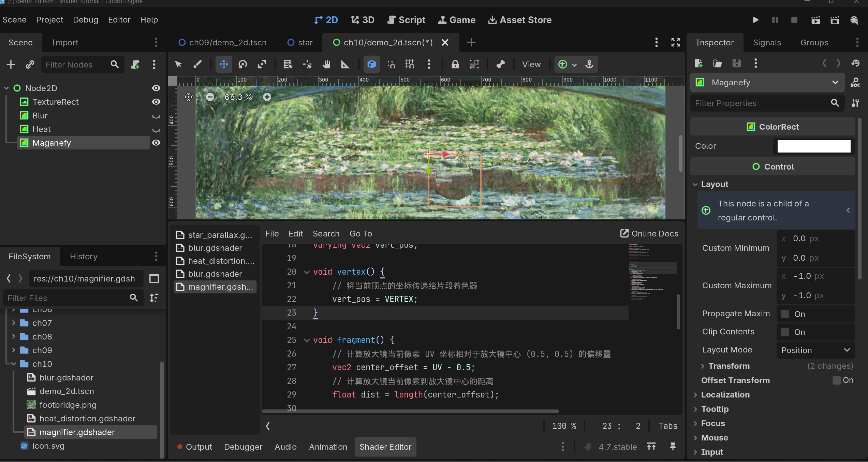Click the Inspector vertical scrollbar
This screenshot has height=462, width=868.
tap(860, 198)
